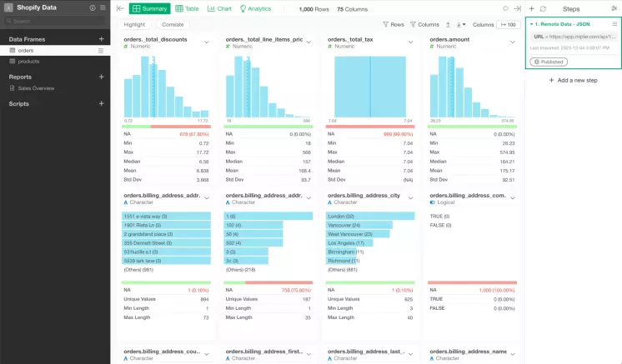Image resolution: width=622 pixels, height=364 pixels.
Task: Collapse the left sidebar panel
Action: click(x=120, y=8)
